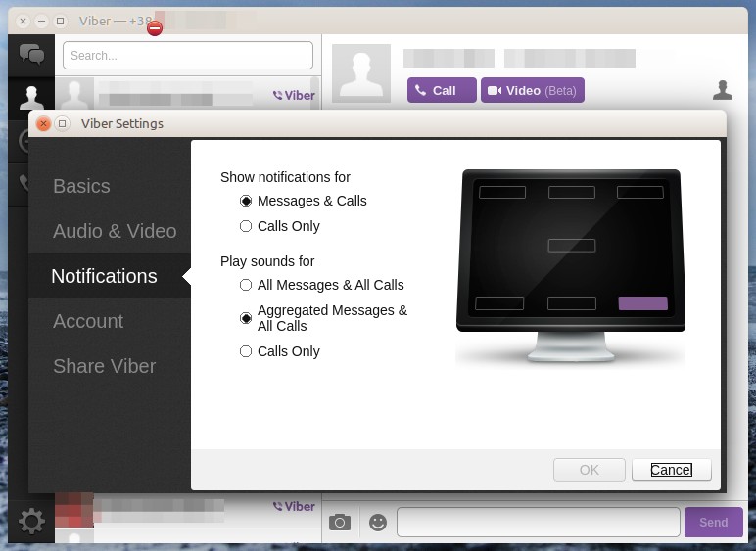756x551 pixels.
Task: Open the Audio & Video settings tab
Action: (110, 231)
